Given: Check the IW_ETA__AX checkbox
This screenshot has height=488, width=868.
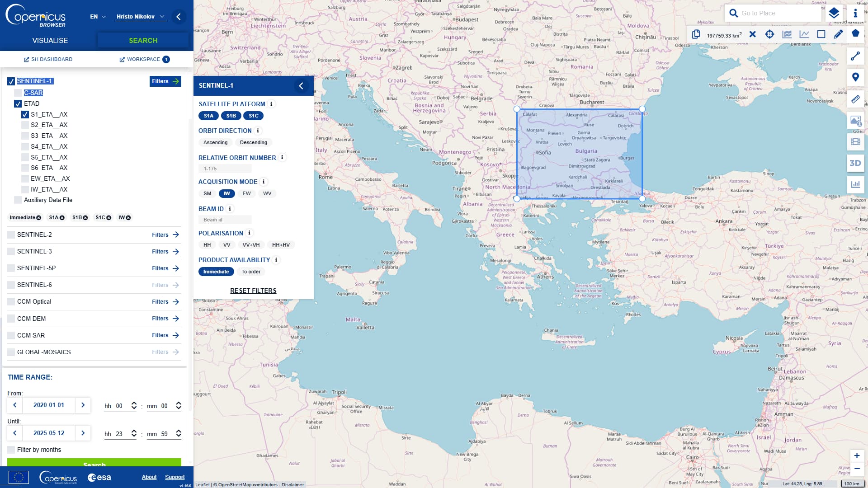Looking at the screenshot, I should pos(25,190).
